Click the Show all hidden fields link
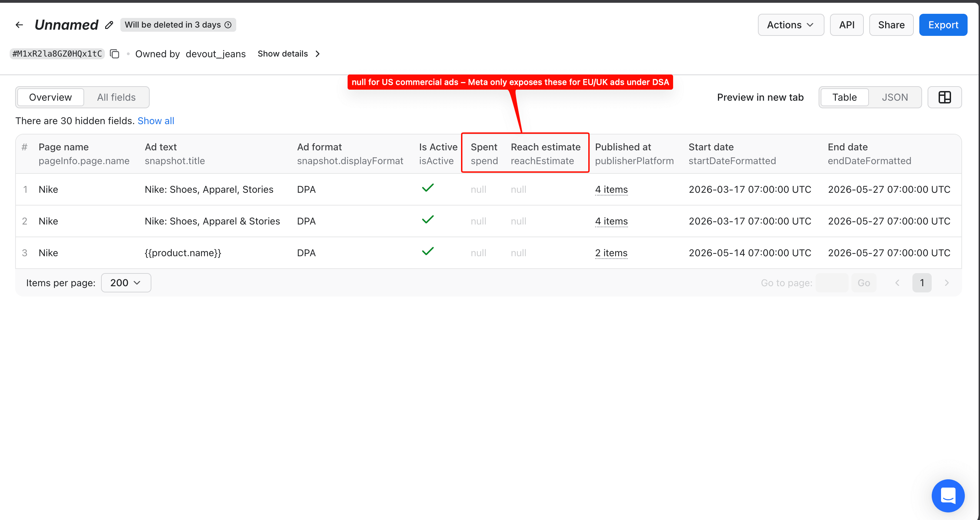 [x=156, y=121]
